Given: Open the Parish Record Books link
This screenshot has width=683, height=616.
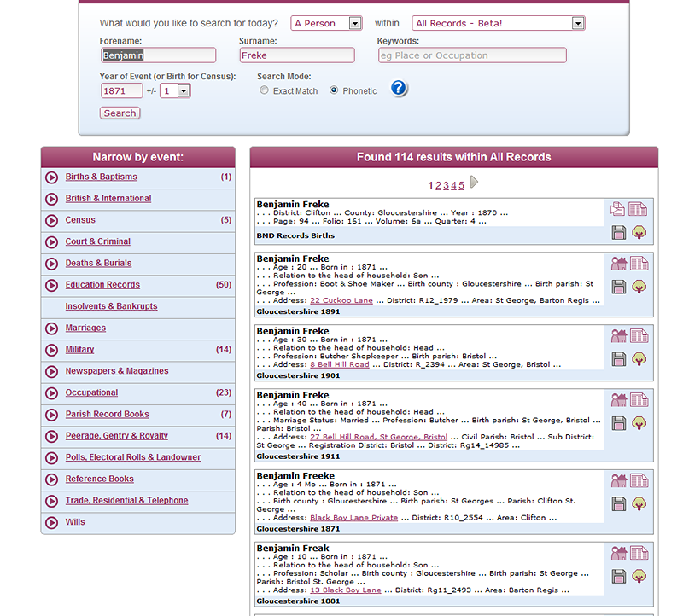Looking at the screenshot, I should click(108, 414).
